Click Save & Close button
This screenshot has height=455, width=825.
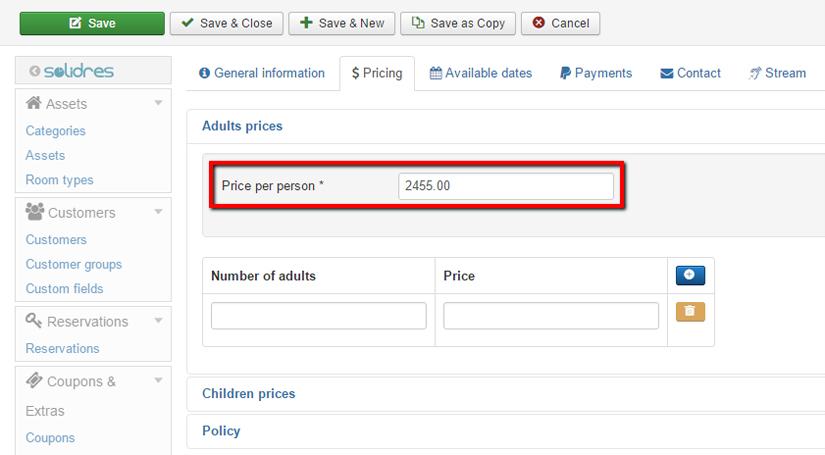click(226, 23)
